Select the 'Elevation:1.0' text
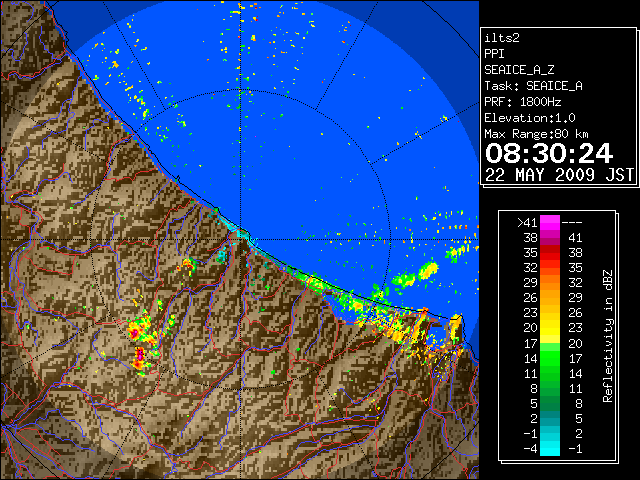The image size is (640, 480). 530,118
